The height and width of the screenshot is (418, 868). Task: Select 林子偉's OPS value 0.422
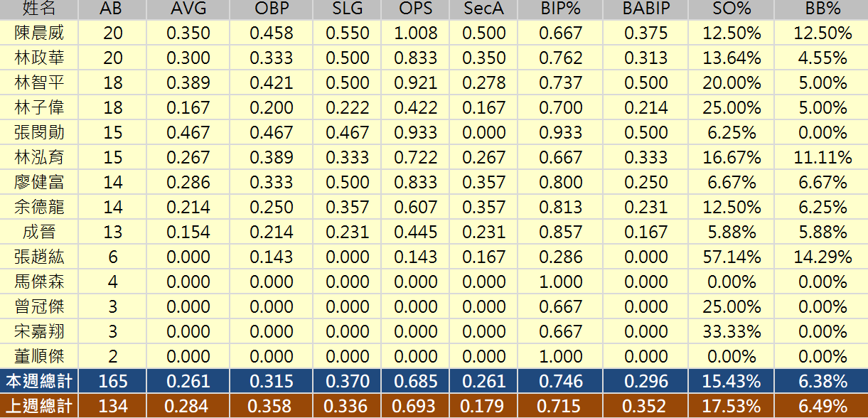[417, 108]
